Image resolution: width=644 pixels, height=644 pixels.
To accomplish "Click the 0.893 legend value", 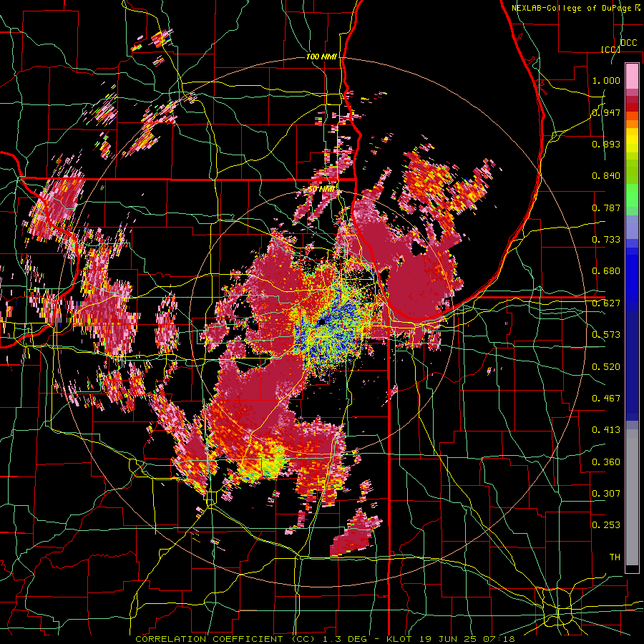I will (x=606, y=144).
